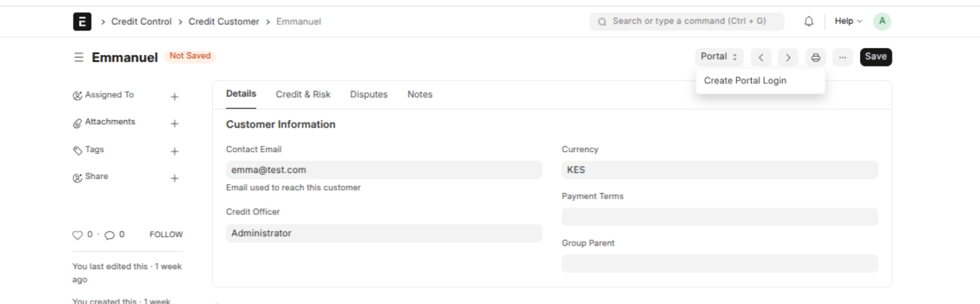The width and height of the screenshot is (980, 304).
Task: Switch to the Credit & Risk tab
Action: 303,94
